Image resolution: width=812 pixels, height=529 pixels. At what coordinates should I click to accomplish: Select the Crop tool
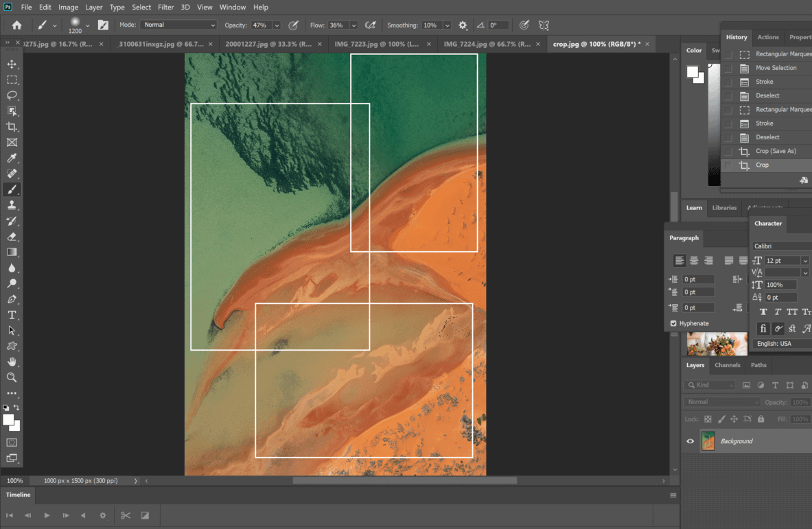[12, 127]
